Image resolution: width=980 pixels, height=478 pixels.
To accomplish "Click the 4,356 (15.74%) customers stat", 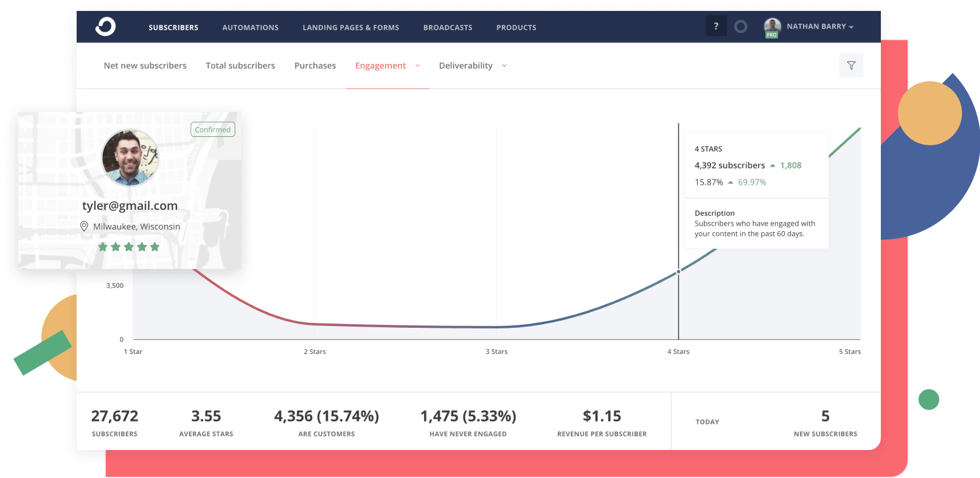I will [327, 417].
